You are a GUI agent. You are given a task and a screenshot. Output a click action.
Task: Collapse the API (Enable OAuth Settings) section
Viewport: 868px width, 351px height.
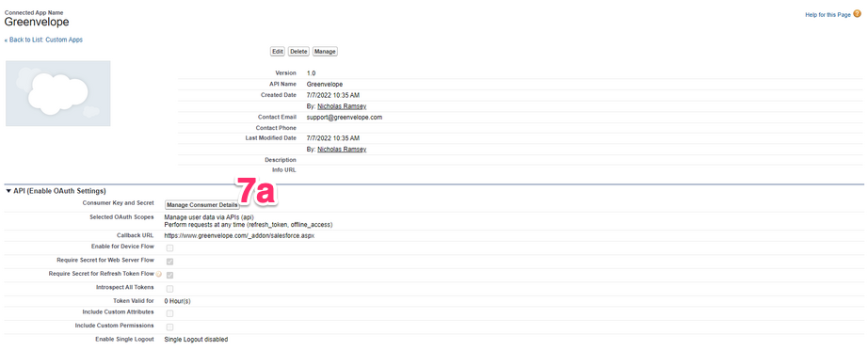(8, 191)
